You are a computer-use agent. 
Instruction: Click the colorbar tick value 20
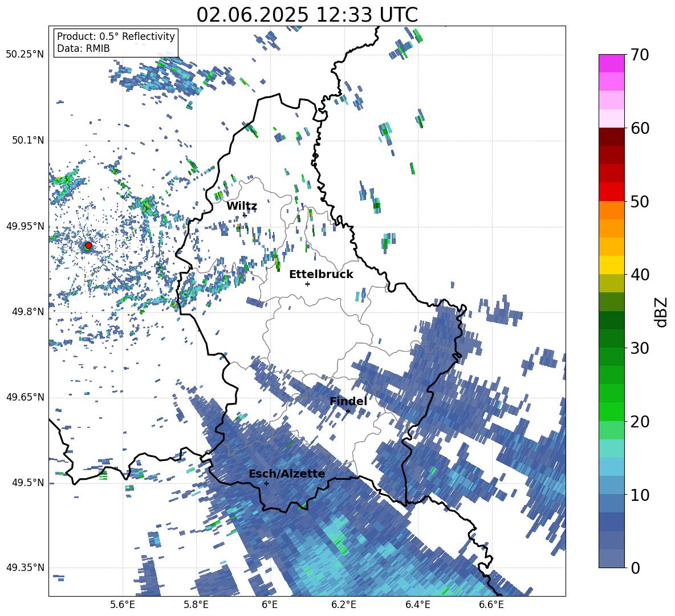pyautogui.click(x=639, y=421)
